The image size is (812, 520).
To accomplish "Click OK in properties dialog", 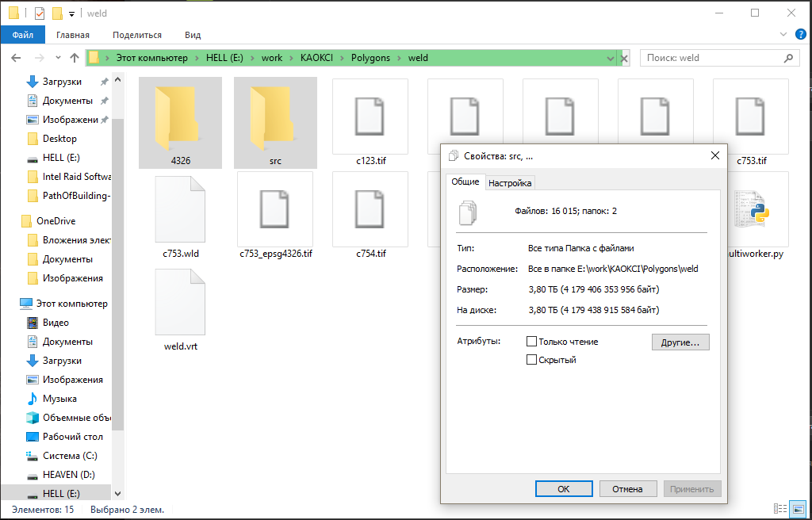I will pos(564,489).
